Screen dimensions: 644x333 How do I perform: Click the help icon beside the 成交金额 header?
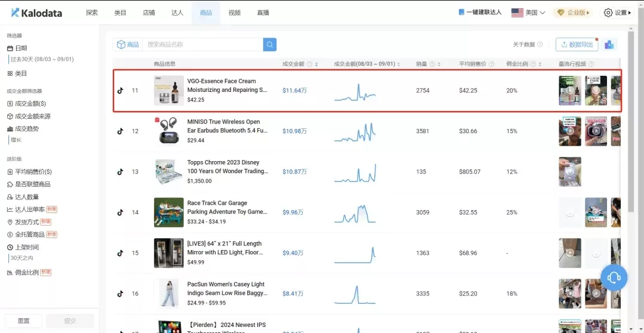coord(310,64)
